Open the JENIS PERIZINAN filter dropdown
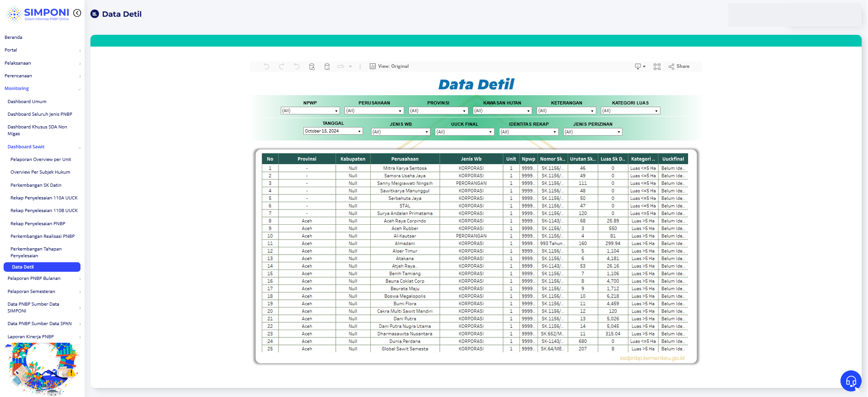Screen dimensions: 868x397 593,132
